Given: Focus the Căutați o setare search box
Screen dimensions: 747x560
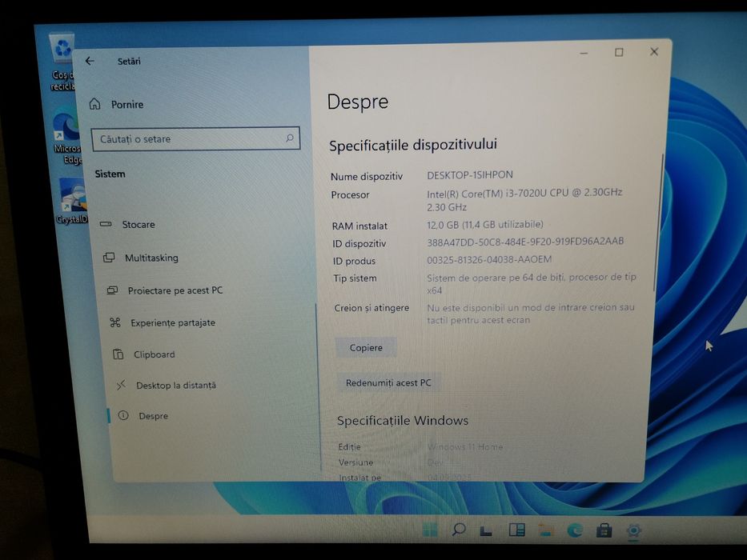Looking at the screenshot, I should pyautogui.click(x=195, y=139).
